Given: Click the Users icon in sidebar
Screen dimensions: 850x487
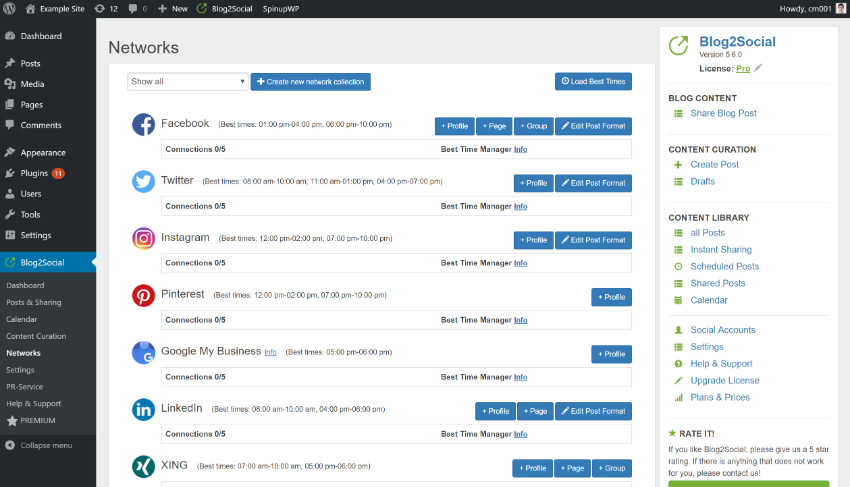Looking at the screenshot, I should pos(10,194).
